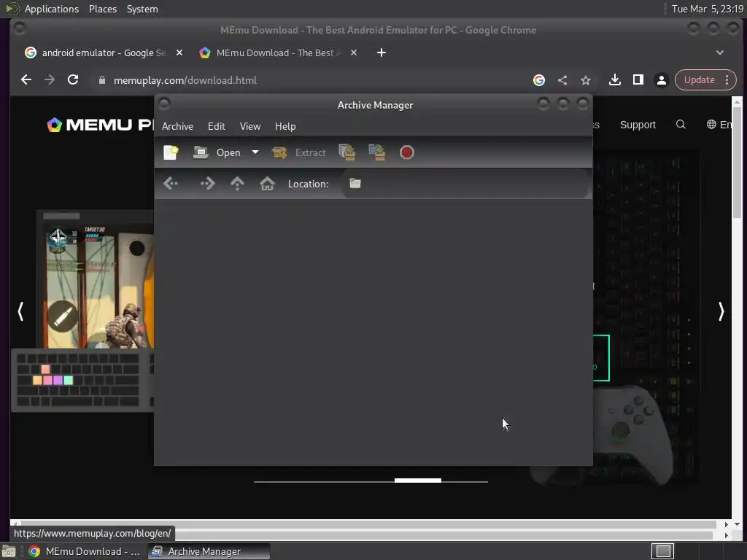
Task: Open the Chrome three-dot menu
Action: [727, 80]
